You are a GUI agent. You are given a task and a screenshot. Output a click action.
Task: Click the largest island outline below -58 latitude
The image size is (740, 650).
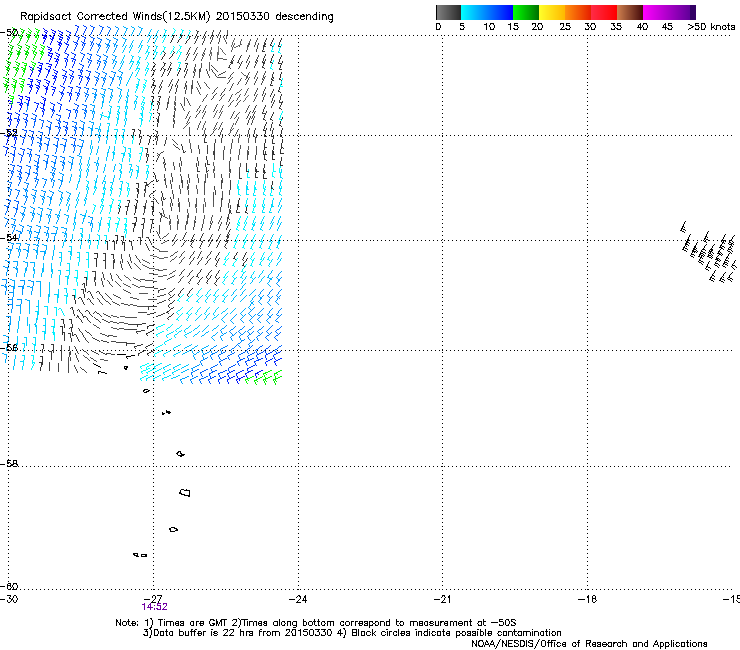coord(185,492)
